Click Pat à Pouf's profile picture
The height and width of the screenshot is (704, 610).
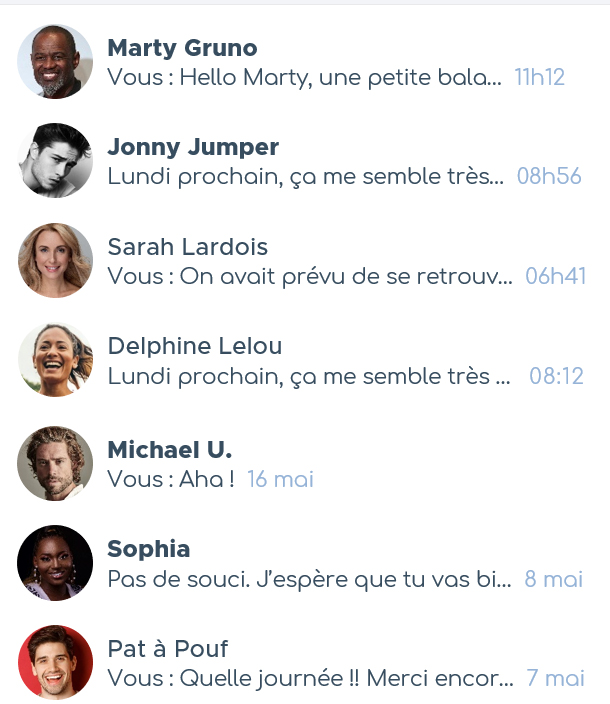[x=55, y=663]
